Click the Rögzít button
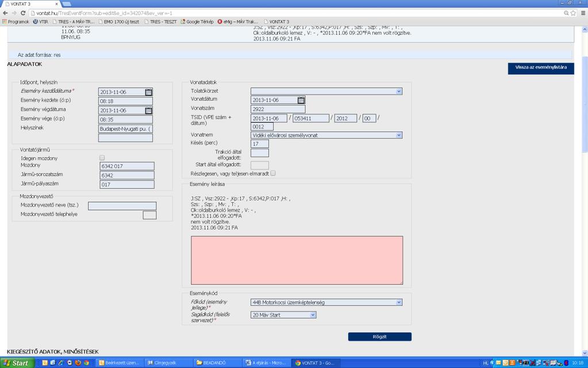 click(x=379, y=336)
